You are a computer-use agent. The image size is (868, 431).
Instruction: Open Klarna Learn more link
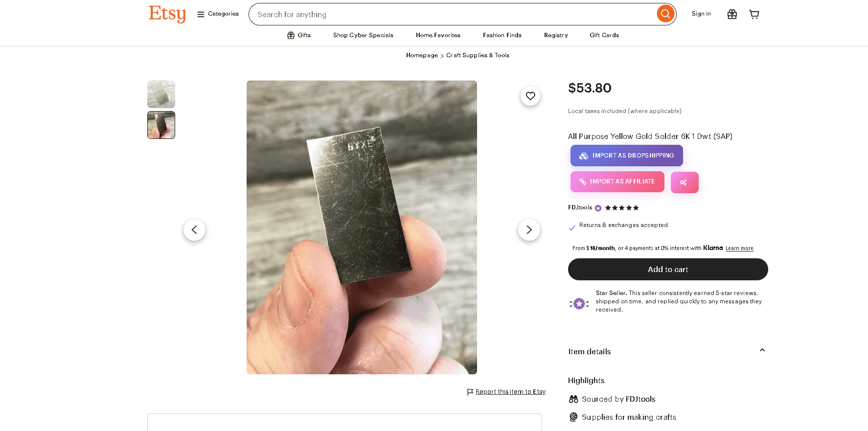739,249
